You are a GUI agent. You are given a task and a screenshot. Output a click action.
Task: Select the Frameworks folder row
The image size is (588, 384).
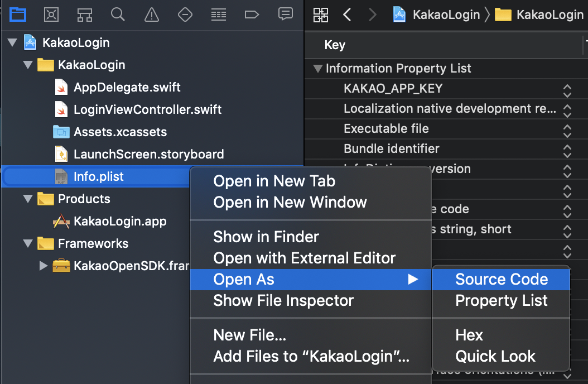tap(93, 243)
